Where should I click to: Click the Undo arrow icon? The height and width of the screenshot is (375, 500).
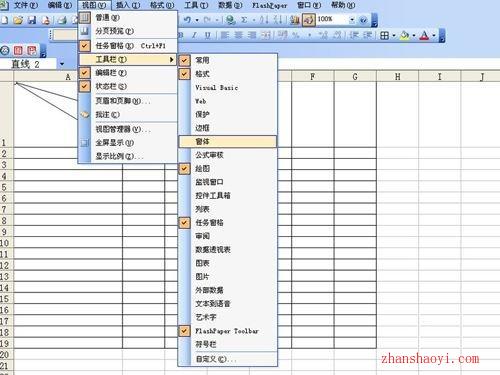[187, 20]
